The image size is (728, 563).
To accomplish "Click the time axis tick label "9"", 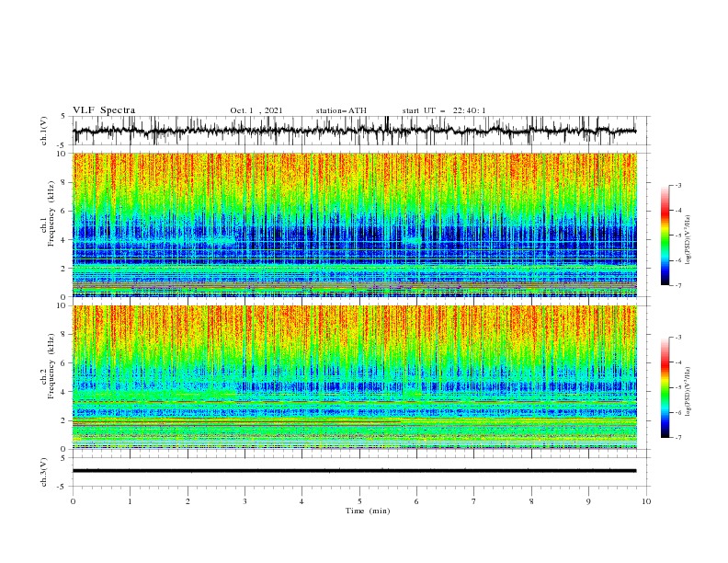I will pyautogui.click(x=588, y=501).
